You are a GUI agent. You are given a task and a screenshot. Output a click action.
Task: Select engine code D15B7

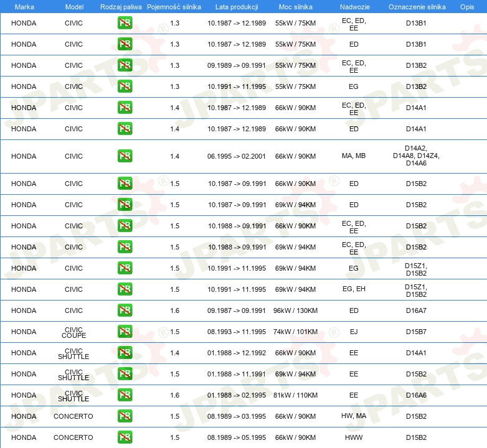[416, 332]
